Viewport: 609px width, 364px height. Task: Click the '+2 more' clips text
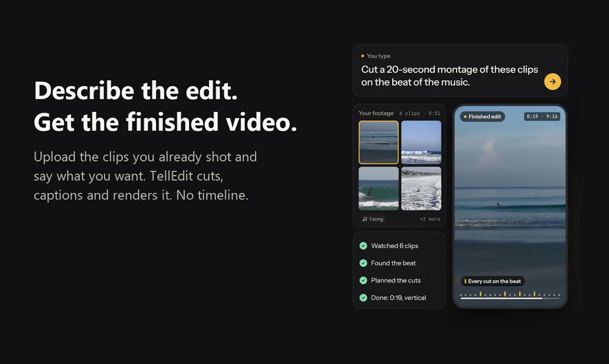click(x=430, y=219)
